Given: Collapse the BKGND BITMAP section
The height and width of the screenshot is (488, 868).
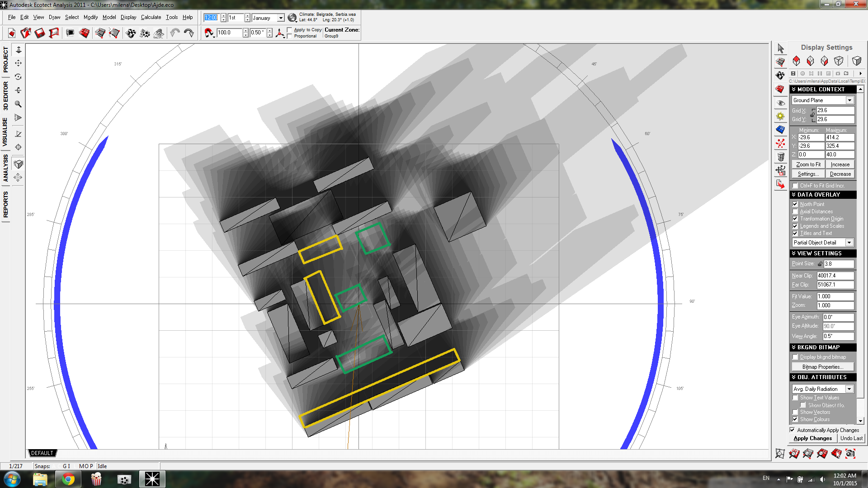Looking at the screenshot, I should [x=823, y=347].
